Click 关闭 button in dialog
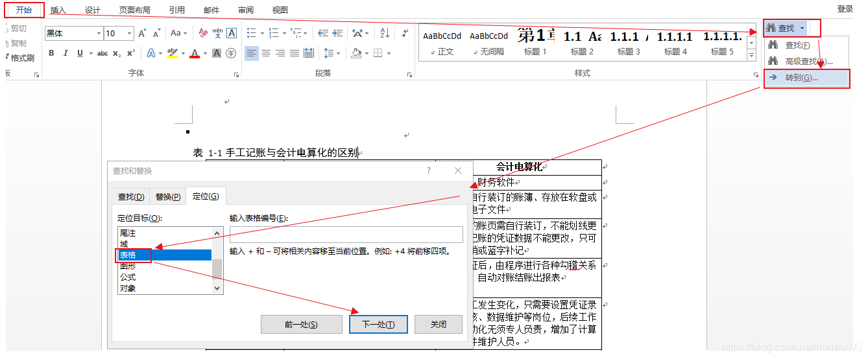Screen dimensions: 868x359 click(439, 324)
